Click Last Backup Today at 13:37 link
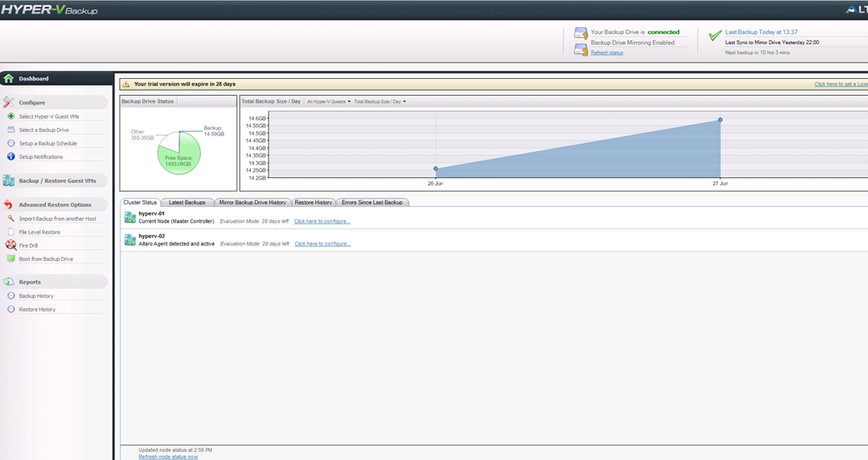 tap(761, 32)
